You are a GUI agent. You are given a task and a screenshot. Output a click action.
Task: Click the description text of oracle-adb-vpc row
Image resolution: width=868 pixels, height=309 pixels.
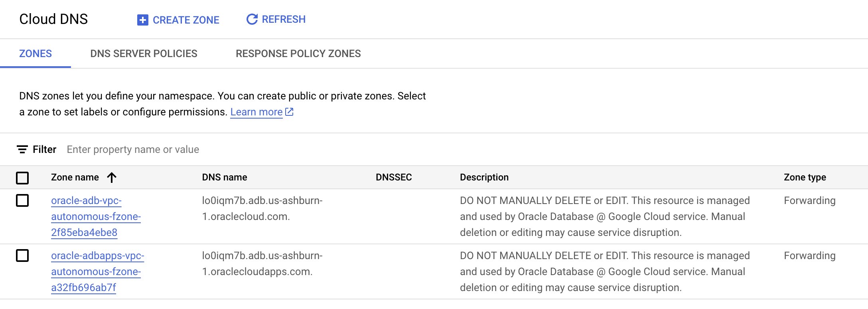(605, 216)
